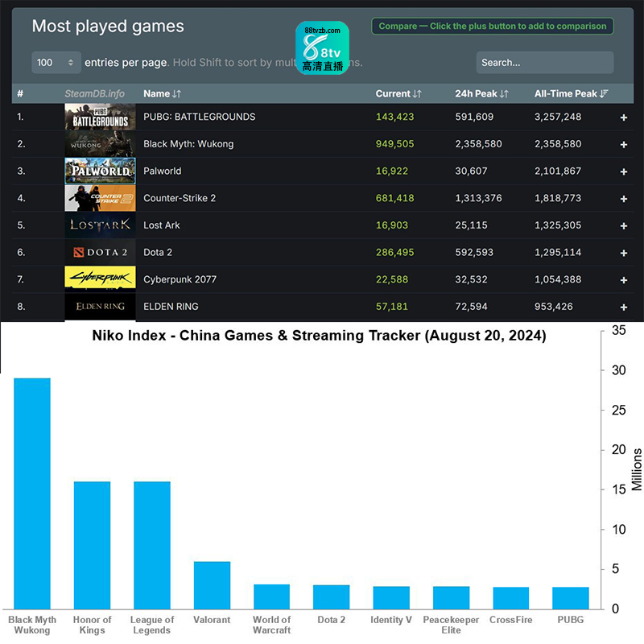Click the Peacekeeper Elite chart bar
The width and height of the screenshot is (644, 644).
(x=451, y=597)
